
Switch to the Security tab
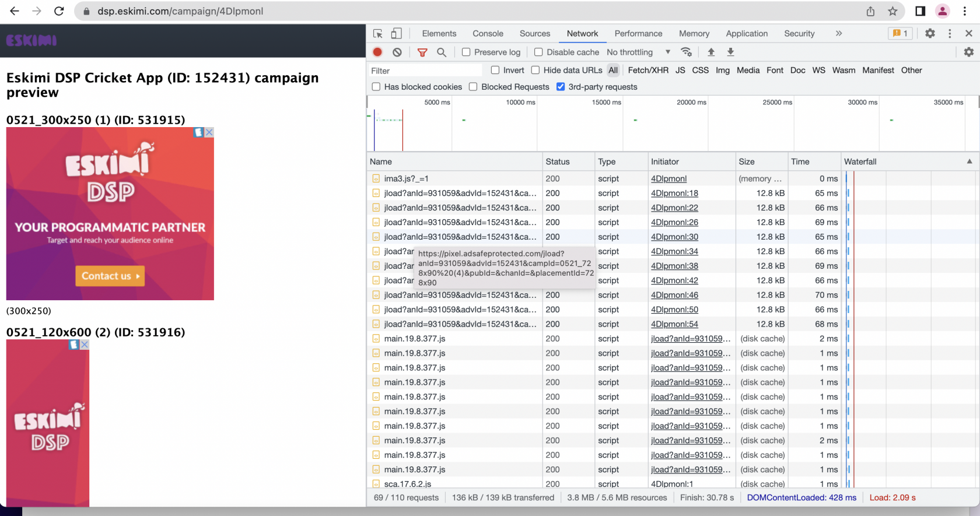click(x=799, y=33)
